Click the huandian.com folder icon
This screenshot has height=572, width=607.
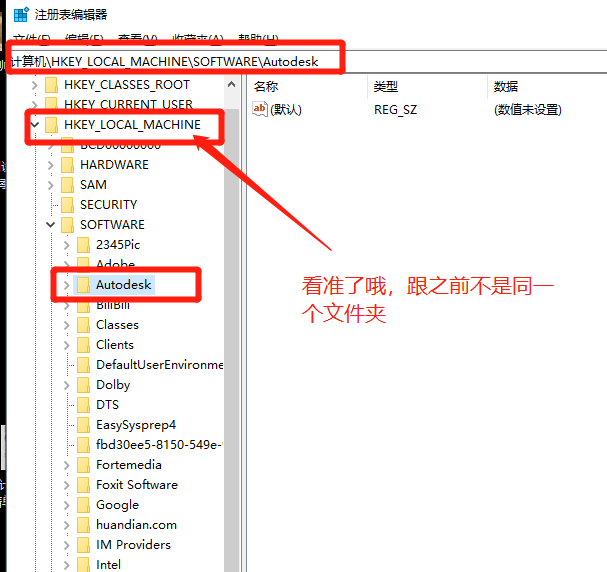pos(83,525)
